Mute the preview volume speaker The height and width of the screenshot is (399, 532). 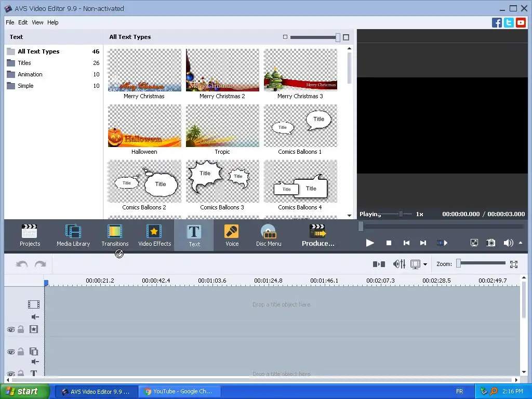[508, 243]
